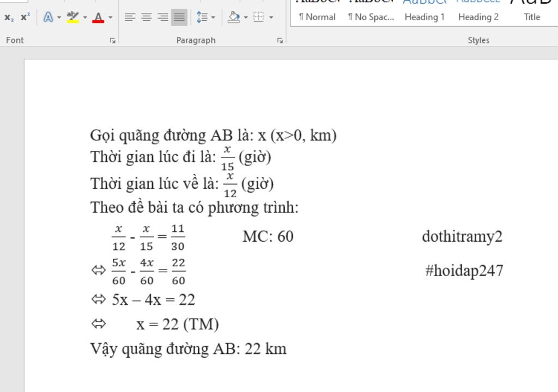Viewport: 558px width, 392px height.
Task: Expand line spacing dropdown arrow
Action: [x=213, y=17]
